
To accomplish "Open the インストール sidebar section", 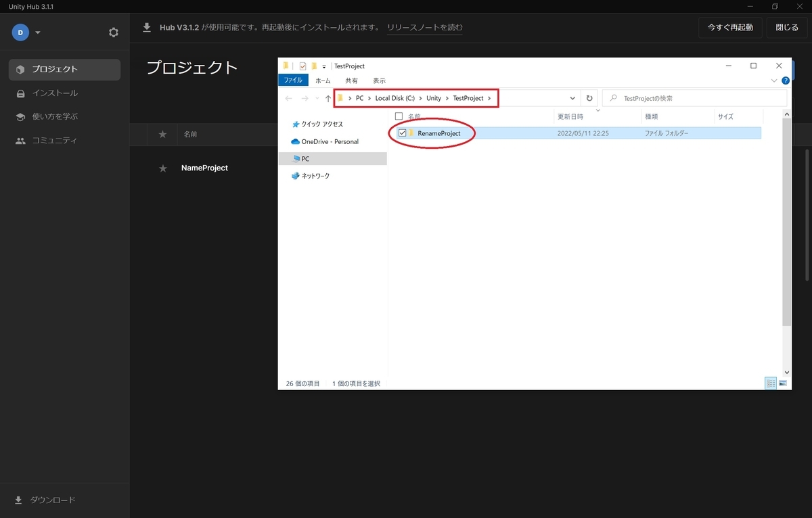I will pos(64,93).
